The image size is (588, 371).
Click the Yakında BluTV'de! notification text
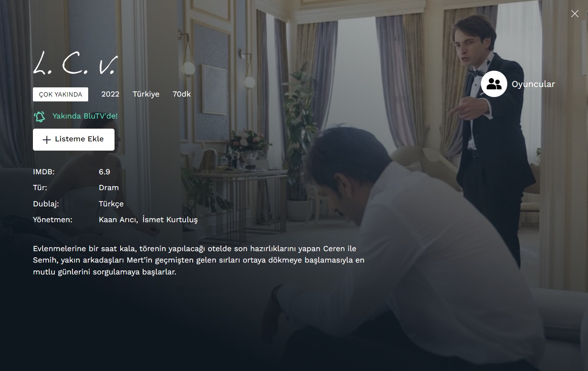pyautogui.click(x=85, y=116)
